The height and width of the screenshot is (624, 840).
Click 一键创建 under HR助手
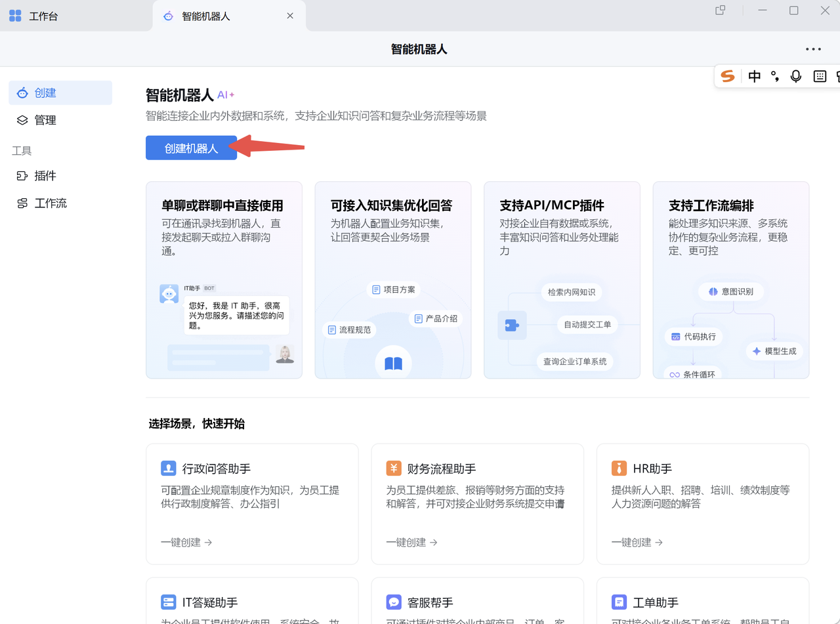pos(637,542)
